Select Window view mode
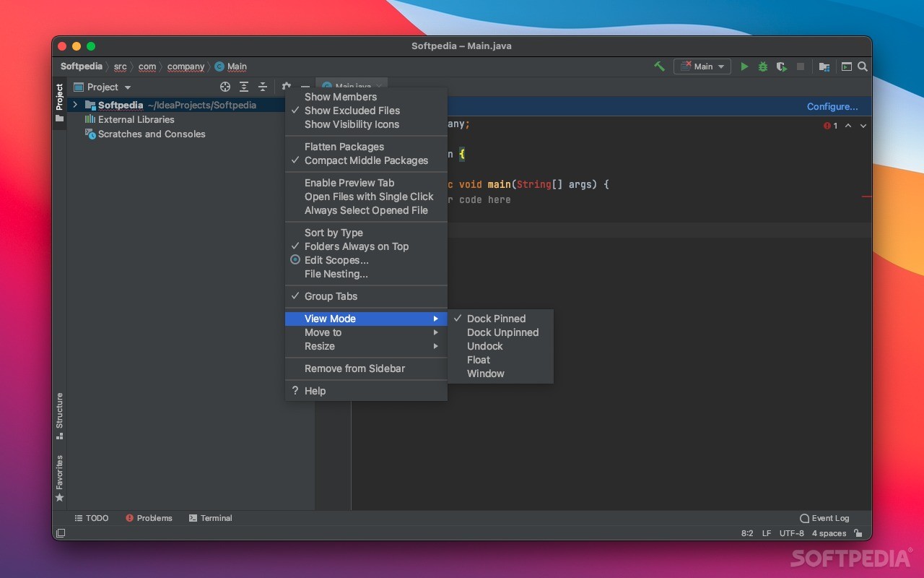This screenshot has width=924, height=578. (501, 374)
